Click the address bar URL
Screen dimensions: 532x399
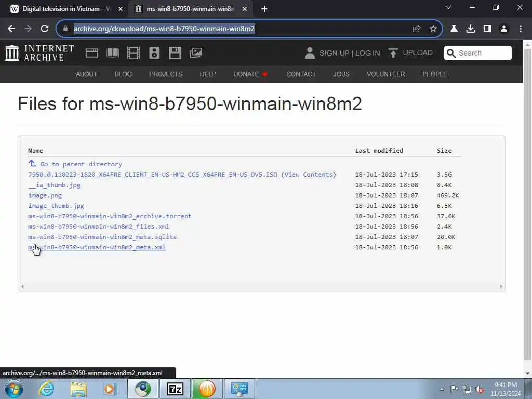(x=164, y=29)
